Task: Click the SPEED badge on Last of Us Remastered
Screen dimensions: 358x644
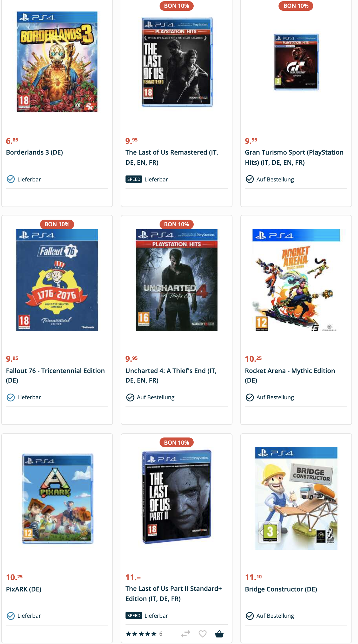Action: (134, 179)
